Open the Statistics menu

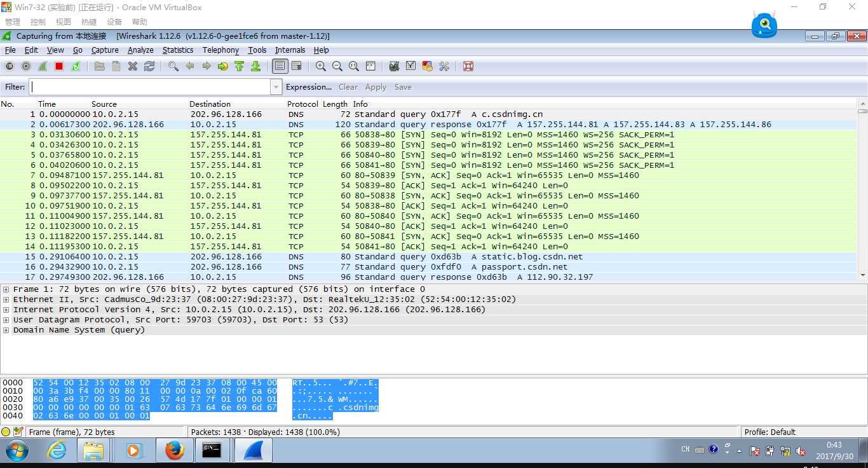[178, 50]
